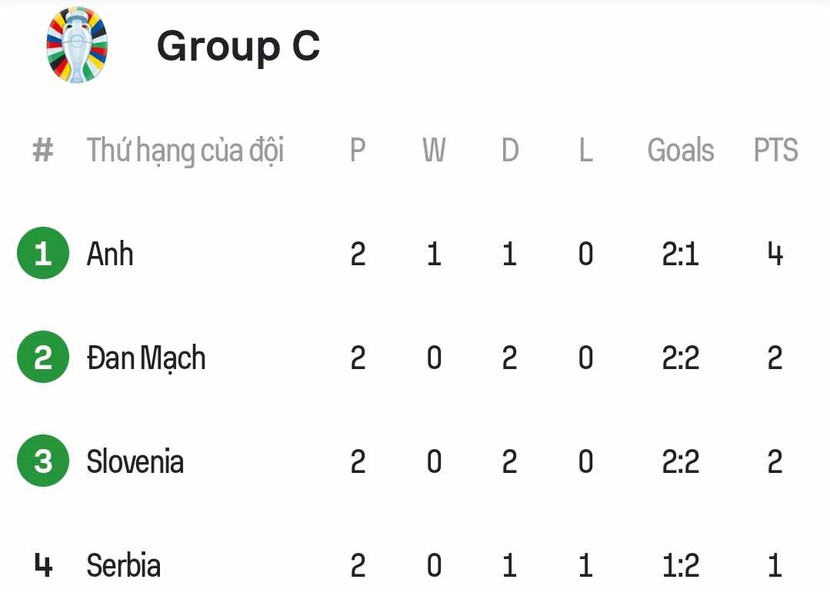The width and height of the screenshot is (830, 592).
Task: Click Serbia's 1:2 goals value
Action: click(680, 566)
